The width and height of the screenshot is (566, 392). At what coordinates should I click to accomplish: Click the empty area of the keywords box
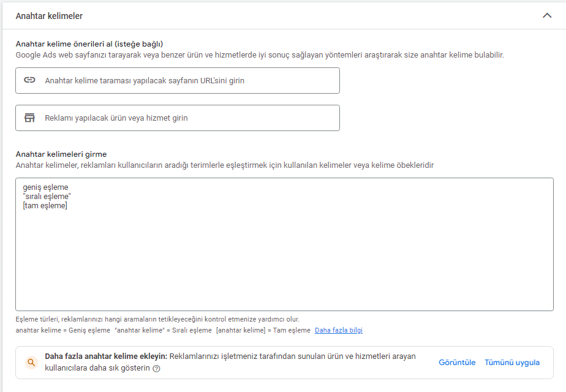click(x=284, y=260)
